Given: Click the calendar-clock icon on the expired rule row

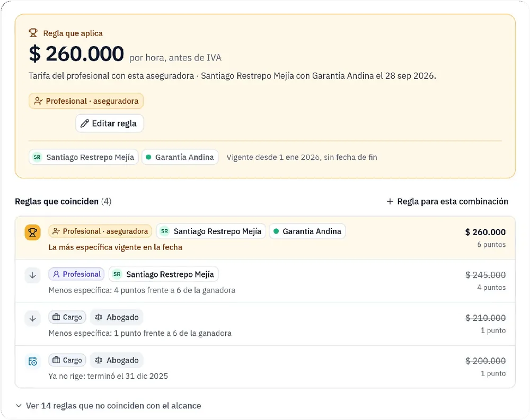Looking at the screenshot, I should (x=33, y=361).
